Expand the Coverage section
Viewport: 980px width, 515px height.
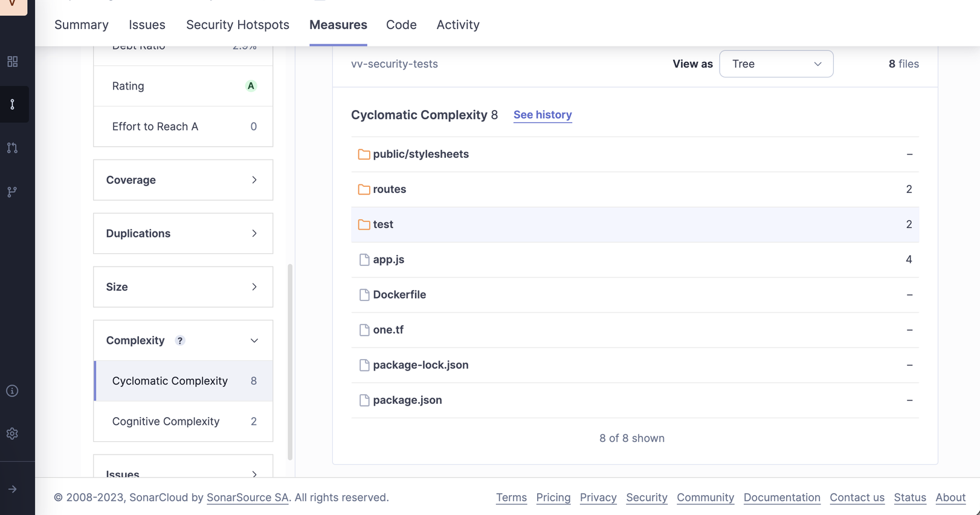click(x=182, y=180)
